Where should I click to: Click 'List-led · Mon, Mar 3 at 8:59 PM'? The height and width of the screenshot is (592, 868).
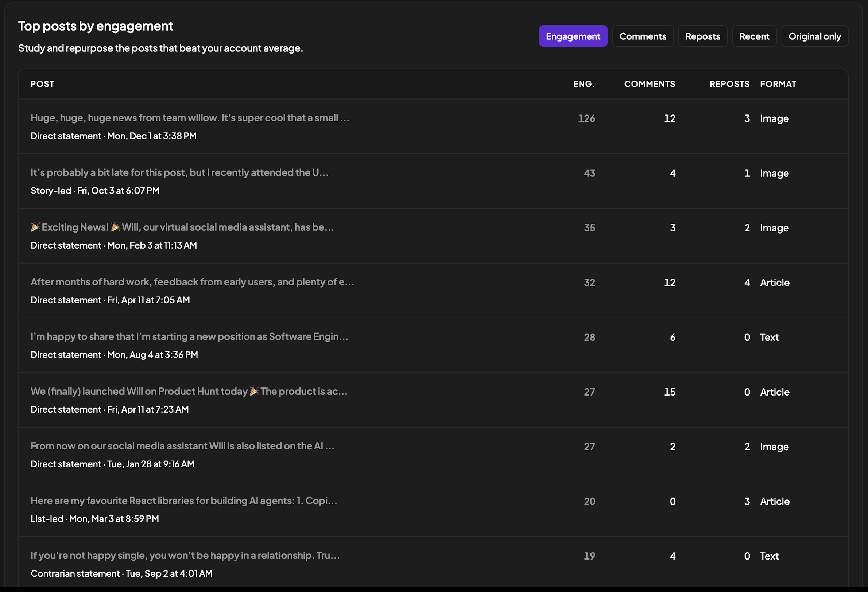tap(95, 519)
